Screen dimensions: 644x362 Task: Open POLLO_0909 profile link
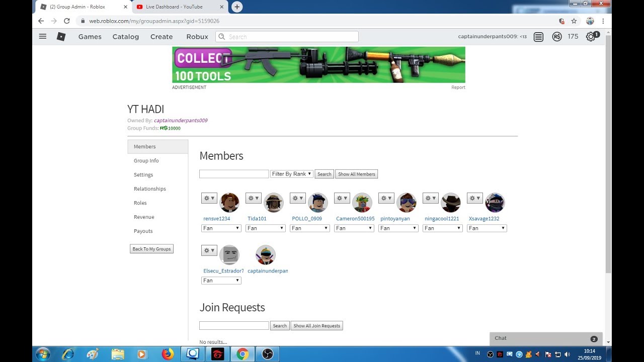pyautogui.click(x=307, y=219)
